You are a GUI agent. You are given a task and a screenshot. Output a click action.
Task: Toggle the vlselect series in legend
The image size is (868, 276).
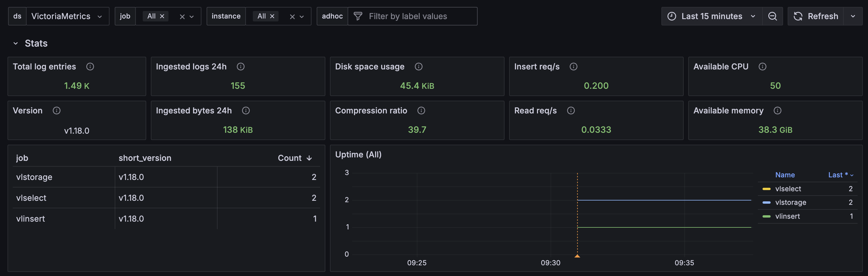[788, 189]
